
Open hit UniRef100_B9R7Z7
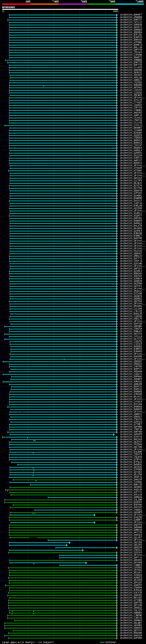131,20
